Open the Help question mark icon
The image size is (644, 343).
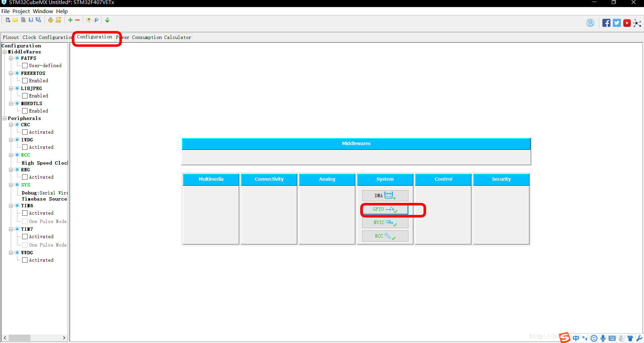[89, 20]
